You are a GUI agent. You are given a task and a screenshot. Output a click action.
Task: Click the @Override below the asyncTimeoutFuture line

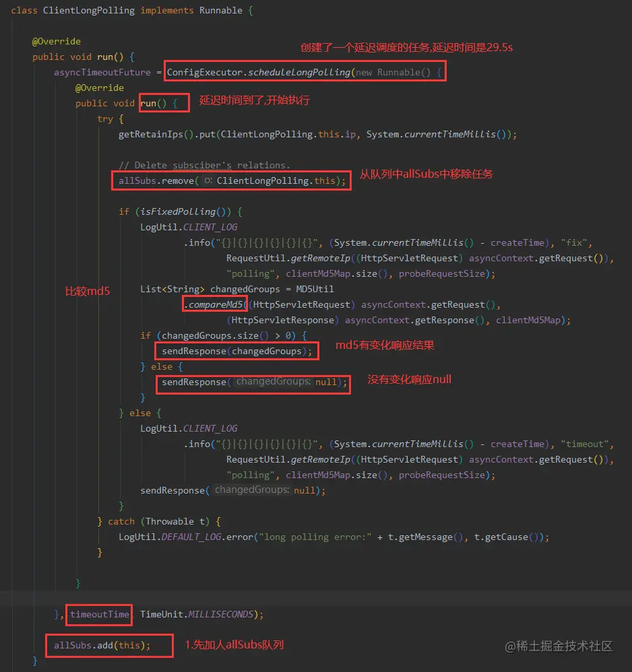pyautogui.click(x=100, y=88)
